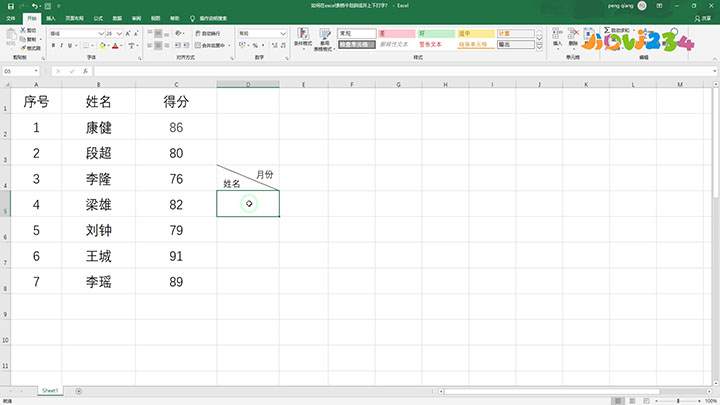
Task: Click the Save icon in quick access toolbar
Action: tap(11, 6)
